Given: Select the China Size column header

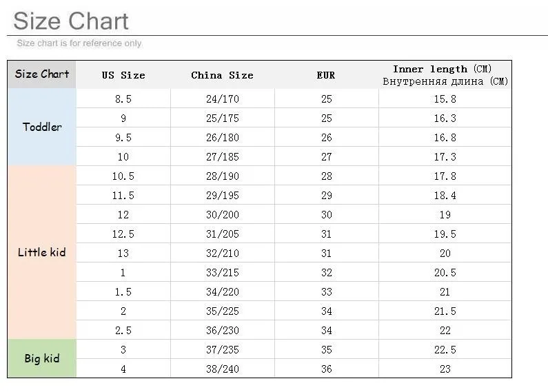Looking at the screenshot, I should (222, 75).
